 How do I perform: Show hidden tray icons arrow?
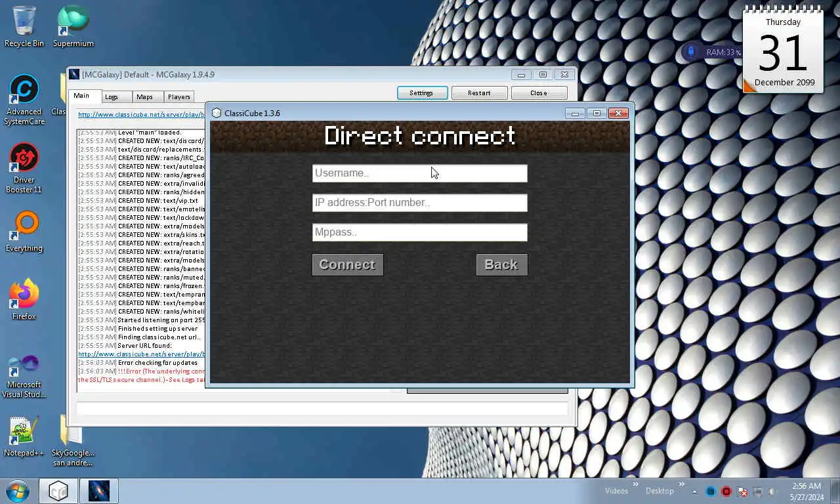tap(694, 492)
